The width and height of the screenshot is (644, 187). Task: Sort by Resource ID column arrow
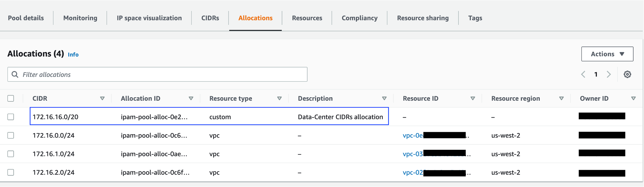click(x=473, y=99)
